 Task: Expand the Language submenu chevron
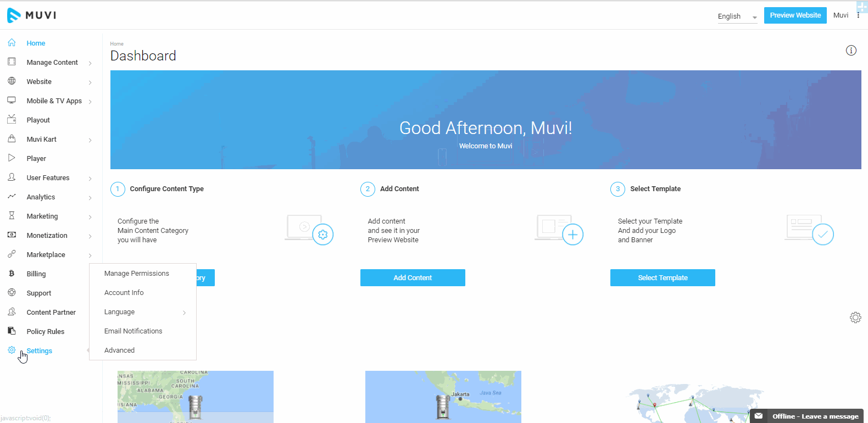184,313
